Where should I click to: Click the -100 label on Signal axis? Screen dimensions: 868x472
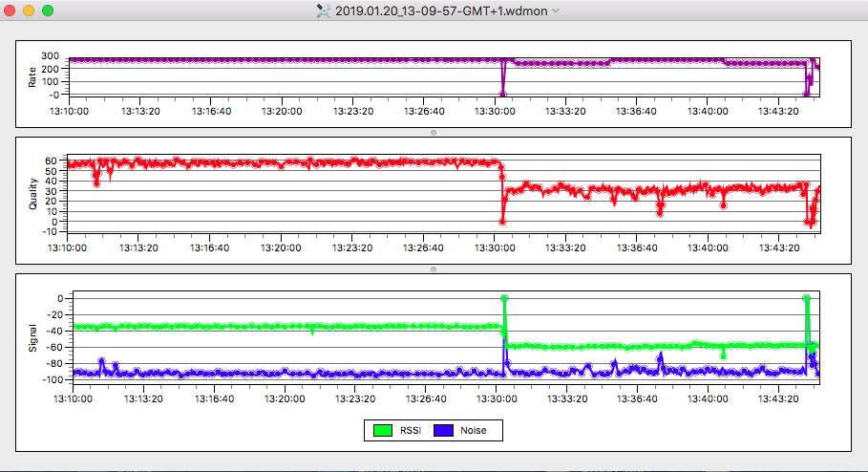53,379
